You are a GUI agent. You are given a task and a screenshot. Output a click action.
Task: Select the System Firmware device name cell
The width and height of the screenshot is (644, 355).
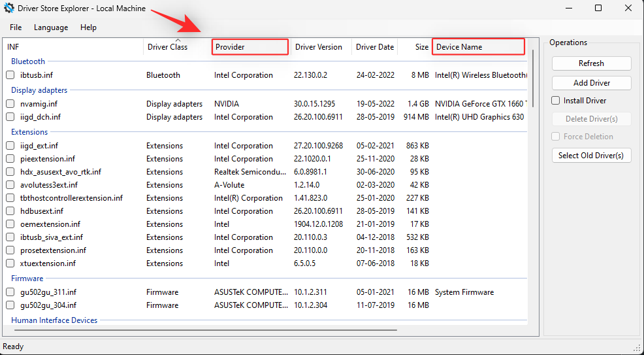464,292
